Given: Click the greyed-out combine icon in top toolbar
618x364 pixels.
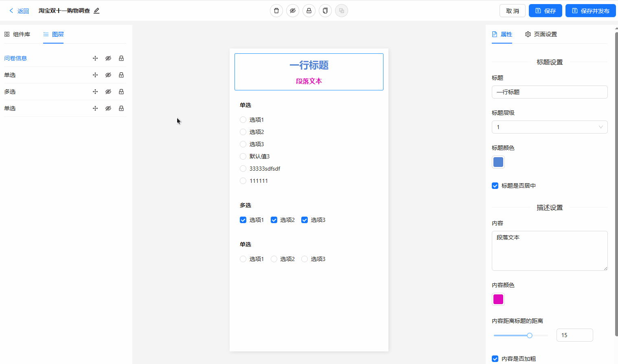Looking at the screenshot, I should [342, 11].
